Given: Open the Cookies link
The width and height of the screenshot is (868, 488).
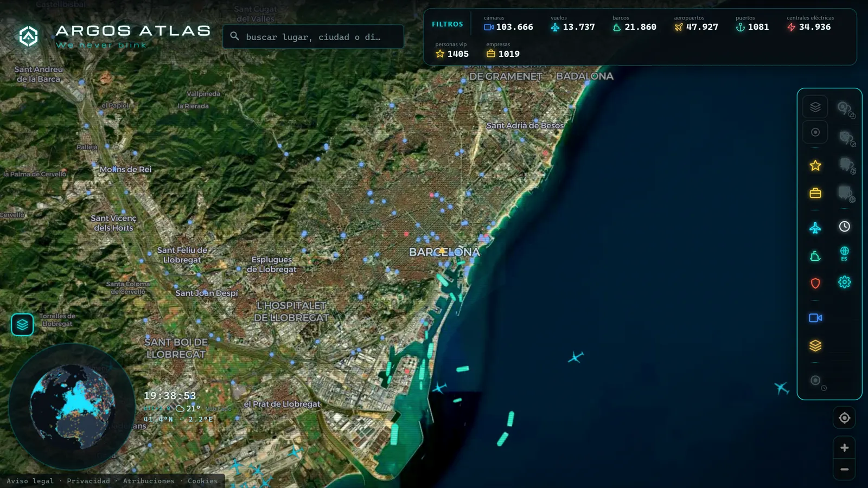Looking at the screenshot, I should [202, 481].
